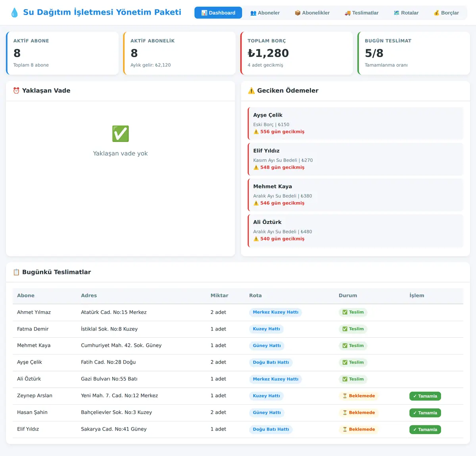Click the address 'Gazi Bulvarı No:55 Batı'
The height and width of the screenshot is (456, 476).
109,379
